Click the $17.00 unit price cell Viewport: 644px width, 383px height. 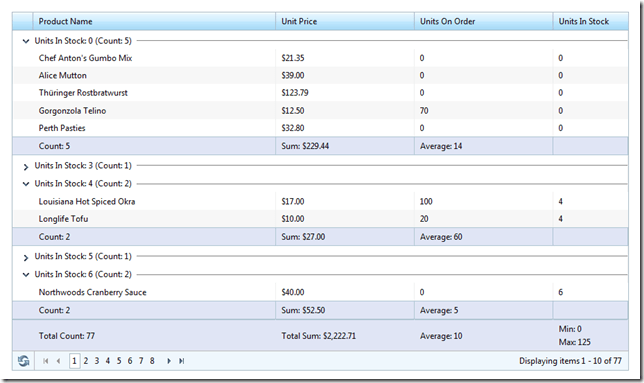coord(345,202)
